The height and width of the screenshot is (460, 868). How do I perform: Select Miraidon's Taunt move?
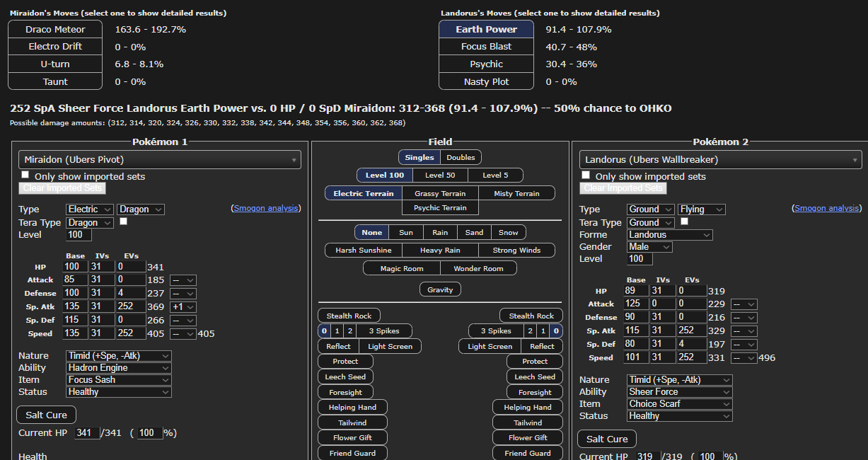55,81
